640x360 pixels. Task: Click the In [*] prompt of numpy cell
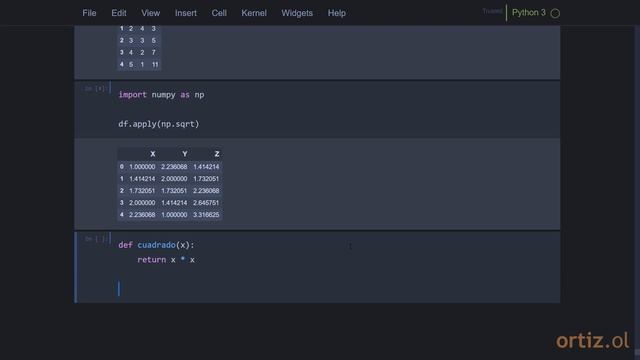95,89
